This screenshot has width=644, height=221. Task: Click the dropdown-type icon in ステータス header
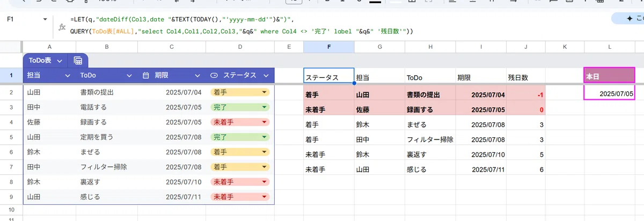coord(214,76)
